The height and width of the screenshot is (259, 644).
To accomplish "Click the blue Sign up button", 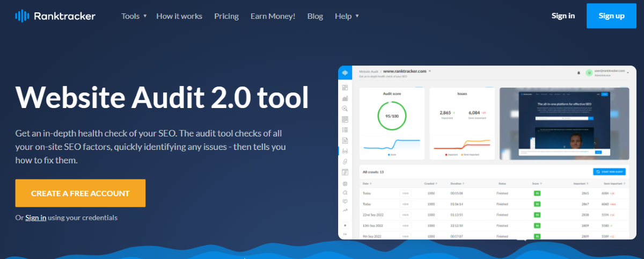I will (611, 16).
